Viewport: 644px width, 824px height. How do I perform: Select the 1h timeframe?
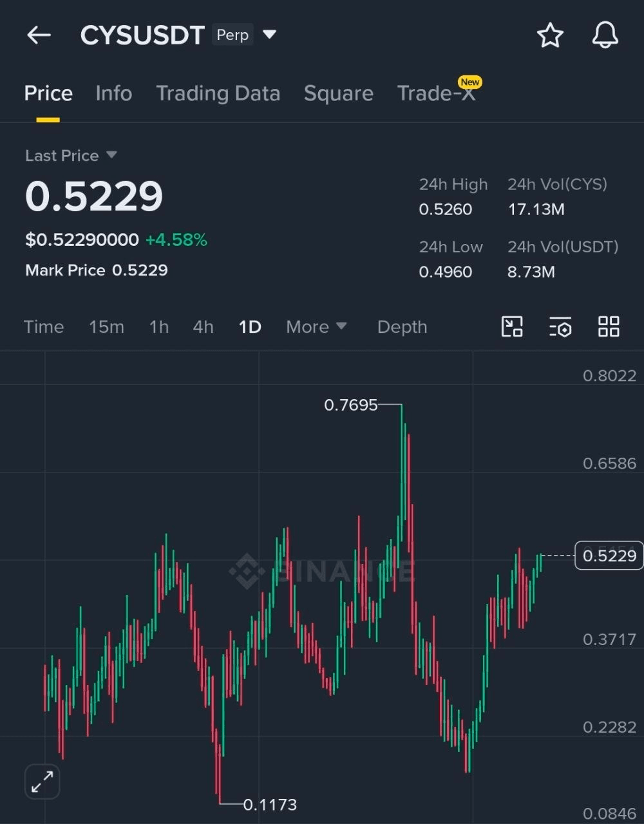pos(159,327)
